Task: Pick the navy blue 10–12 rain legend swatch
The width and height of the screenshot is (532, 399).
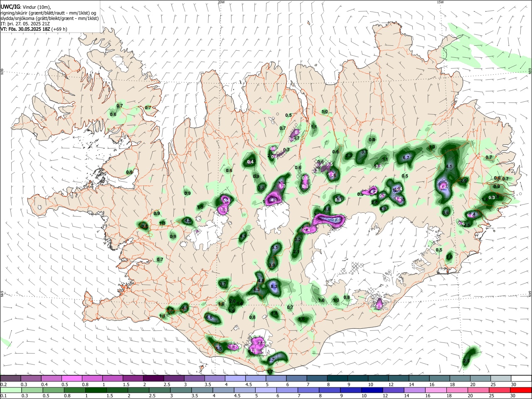Action: click(x=372, y=390)
